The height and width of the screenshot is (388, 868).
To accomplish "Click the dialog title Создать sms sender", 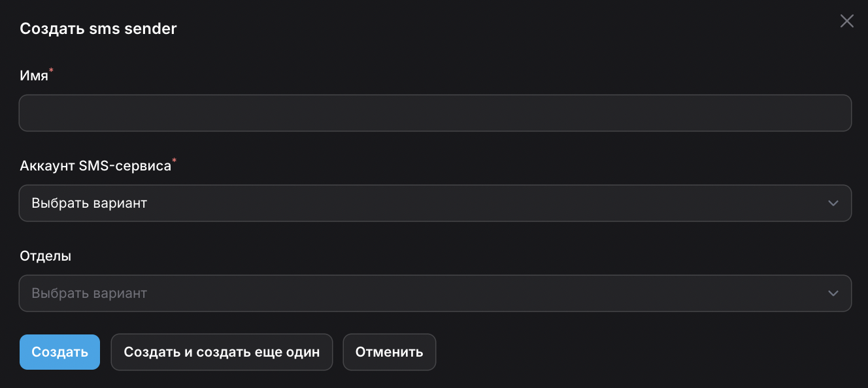I will tap(98, 29).
